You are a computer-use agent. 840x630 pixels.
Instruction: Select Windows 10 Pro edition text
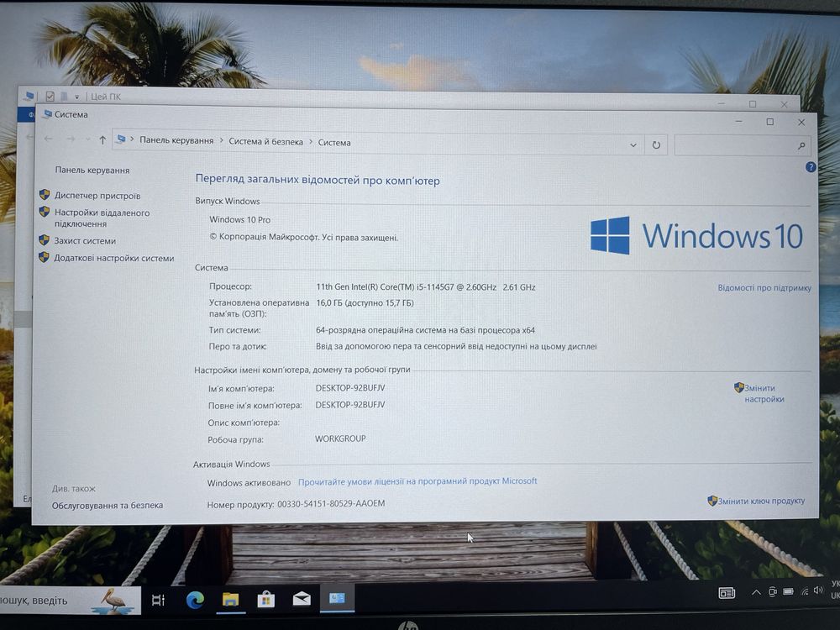[x=239, y=219]
